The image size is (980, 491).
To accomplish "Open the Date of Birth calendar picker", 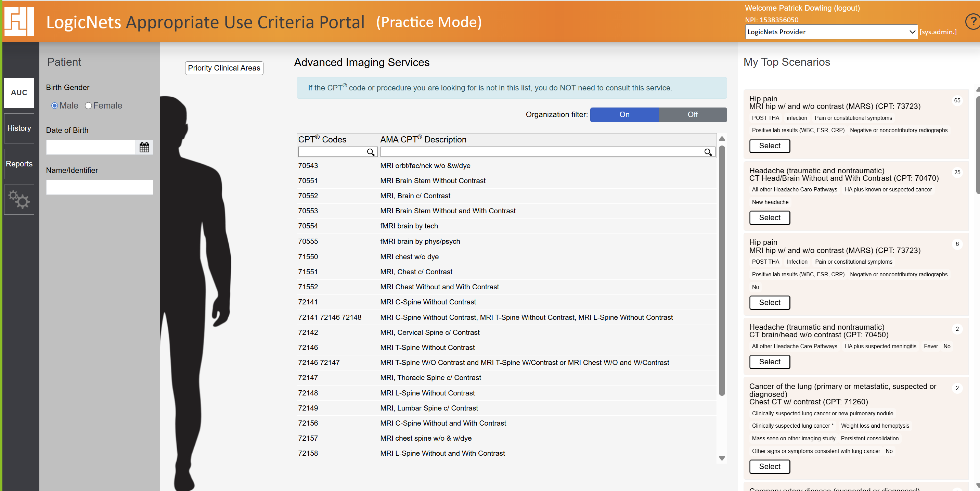I will [144, 147].
